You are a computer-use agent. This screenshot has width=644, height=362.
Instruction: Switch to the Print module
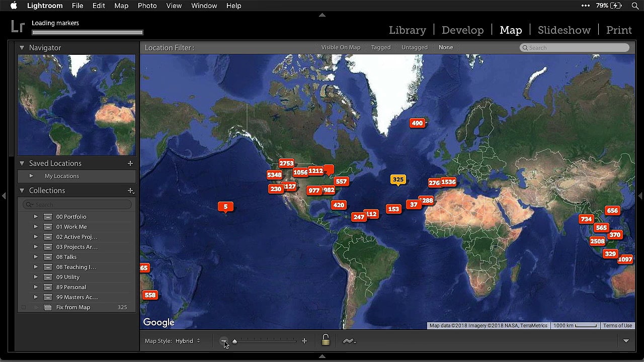point(619,30)
